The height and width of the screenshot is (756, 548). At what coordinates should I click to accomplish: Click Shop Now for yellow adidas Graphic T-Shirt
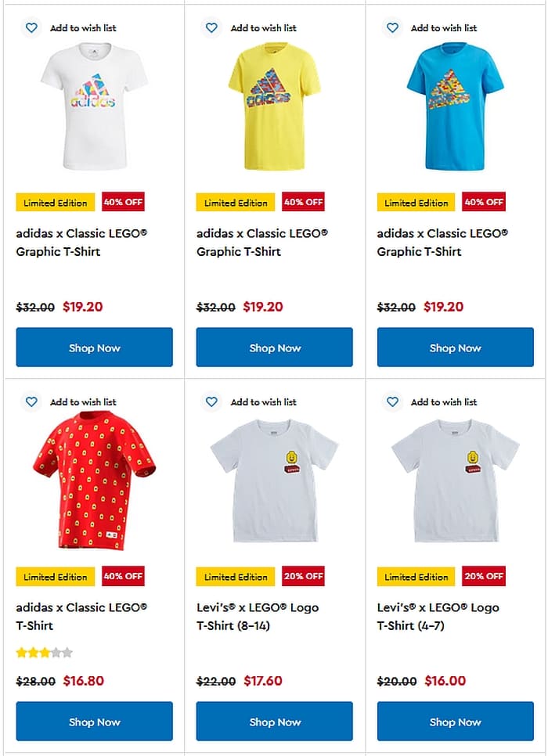275,347
